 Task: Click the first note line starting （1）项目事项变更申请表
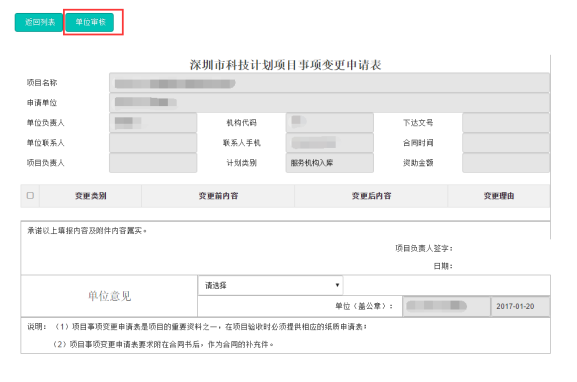tap(210, 327)
